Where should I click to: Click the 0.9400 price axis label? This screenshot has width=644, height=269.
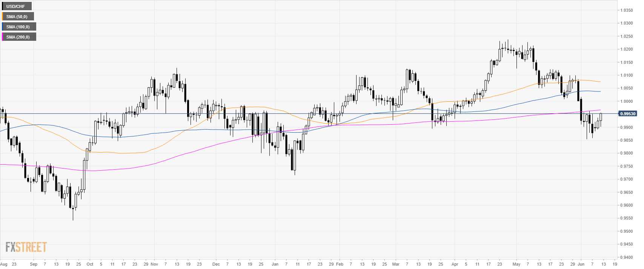(627, 257)
